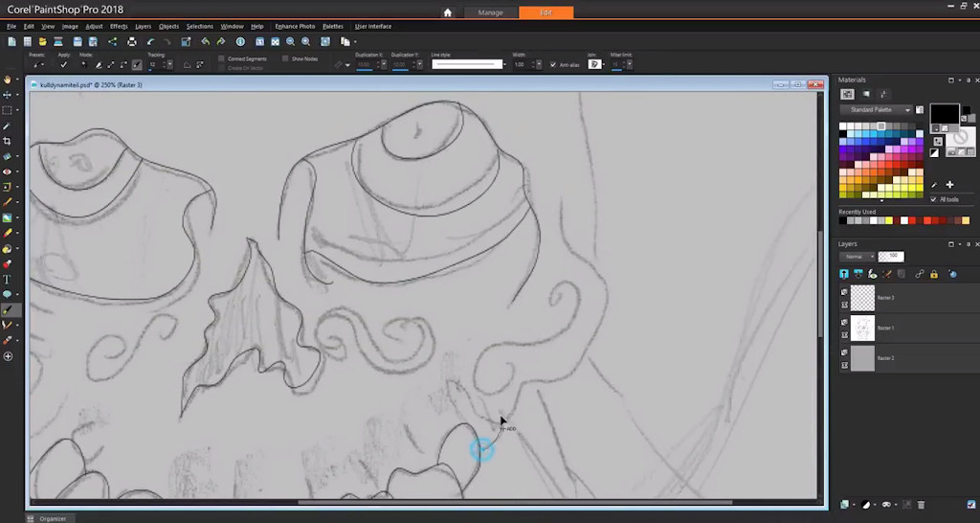Create a new image file icon
The image size is (980, 523).
click(x=11, y=42)
